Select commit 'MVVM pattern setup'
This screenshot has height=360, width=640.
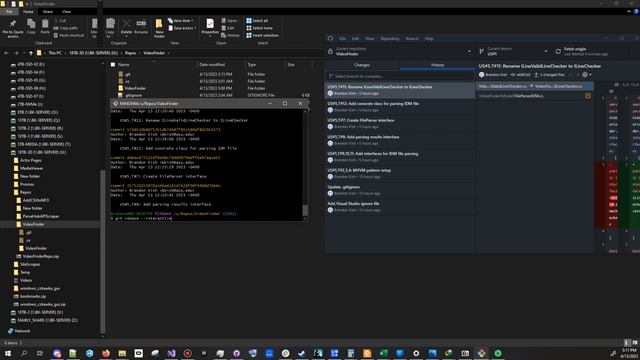point(400,173)
